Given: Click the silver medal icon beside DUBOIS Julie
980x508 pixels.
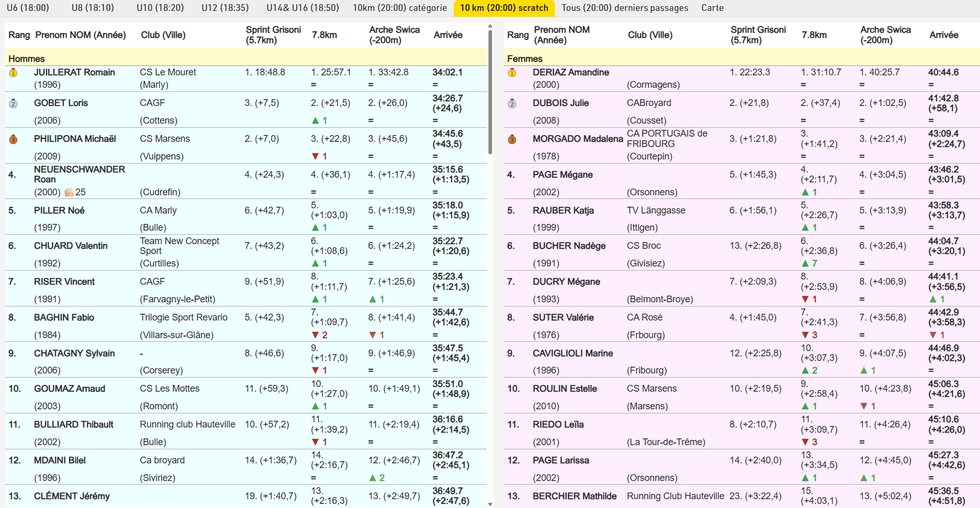Looking at the screenshot, I should [512, 103].
